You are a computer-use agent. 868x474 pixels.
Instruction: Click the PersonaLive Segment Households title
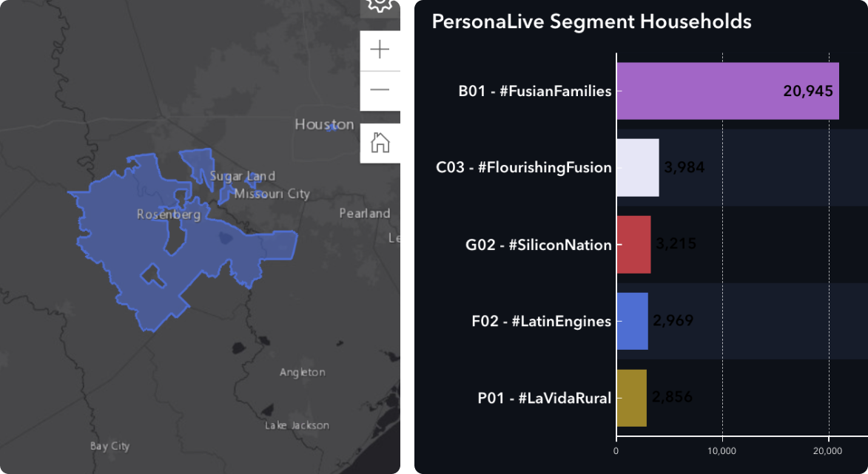pos(591,21)
